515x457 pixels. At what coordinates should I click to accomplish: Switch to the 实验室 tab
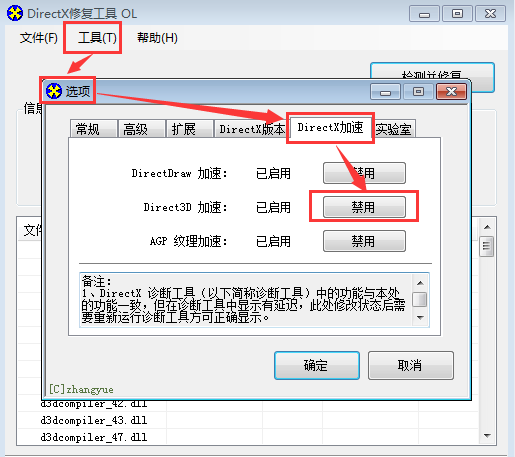point(394,129)
